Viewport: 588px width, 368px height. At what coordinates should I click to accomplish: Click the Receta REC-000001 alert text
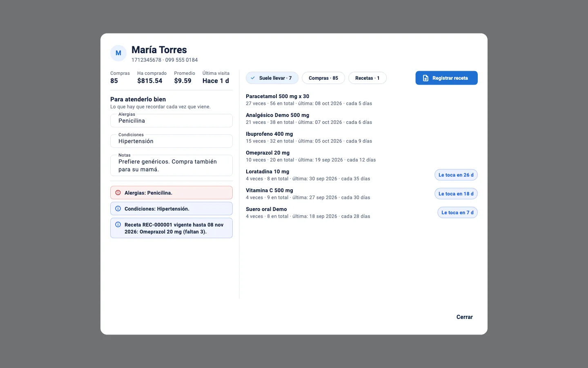(174, 228)
